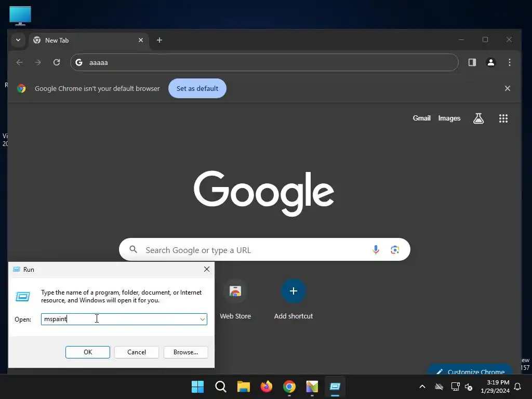Start voice search with microphone
The width and height of the screenshot is (532, 399).
tap(376, 250)
